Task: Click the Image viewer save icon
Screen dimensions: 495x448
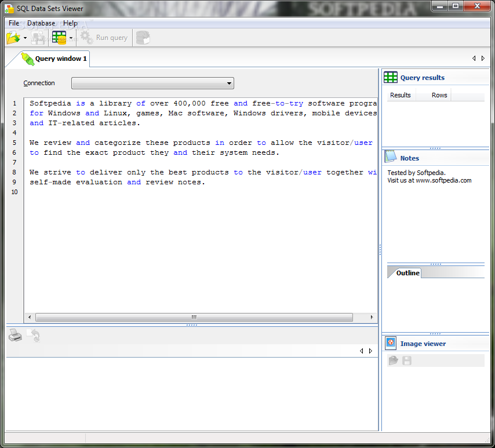Action: (407, 360)
